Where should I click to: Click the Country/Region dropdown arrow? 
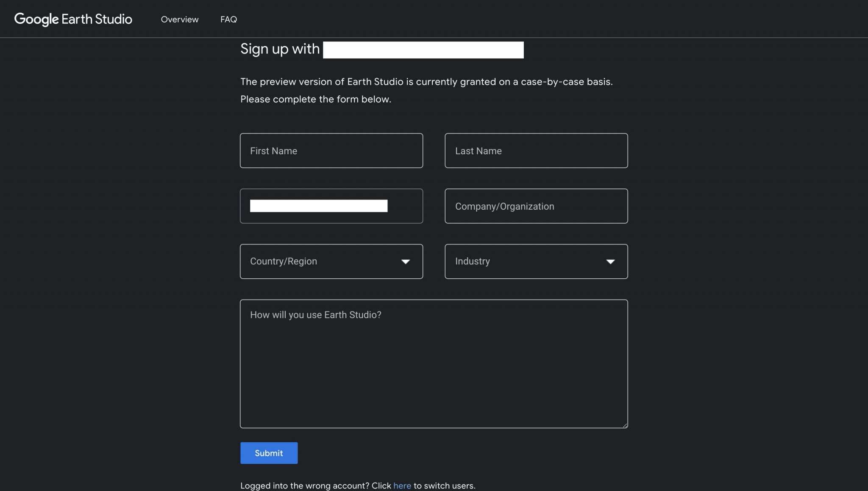pos(406,262)
